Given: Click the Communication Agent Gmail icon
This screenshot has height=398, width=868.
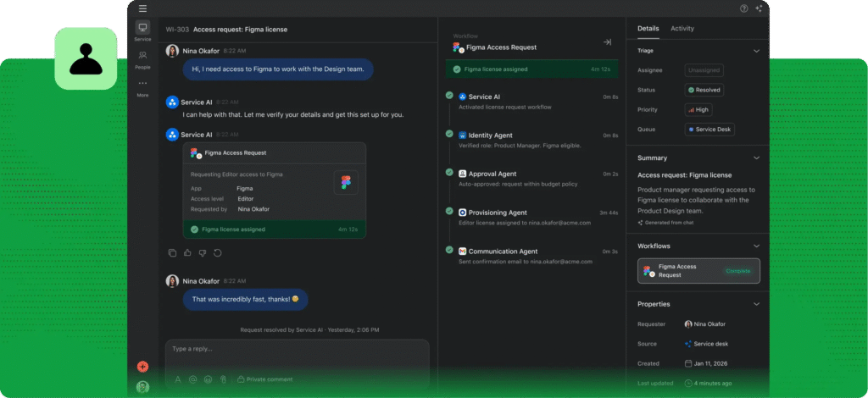Looking at the screenshot, I should [463, 251].
